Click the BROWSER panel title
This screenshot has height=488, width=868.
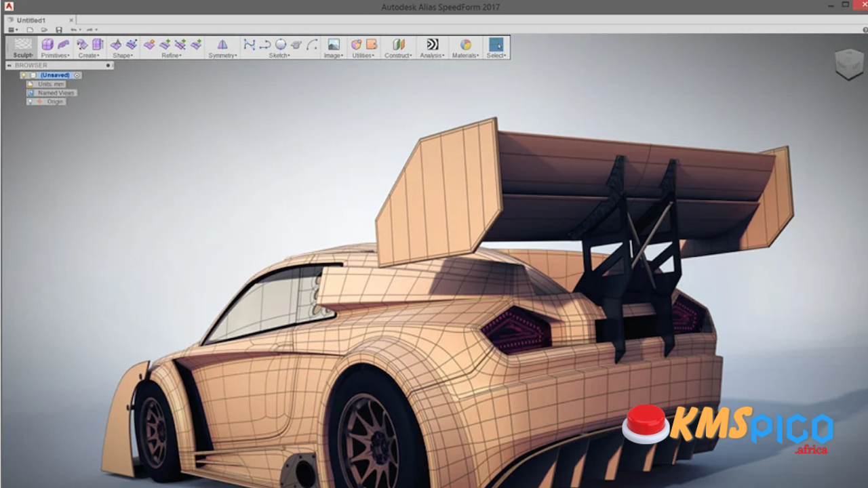coord(31,66)
